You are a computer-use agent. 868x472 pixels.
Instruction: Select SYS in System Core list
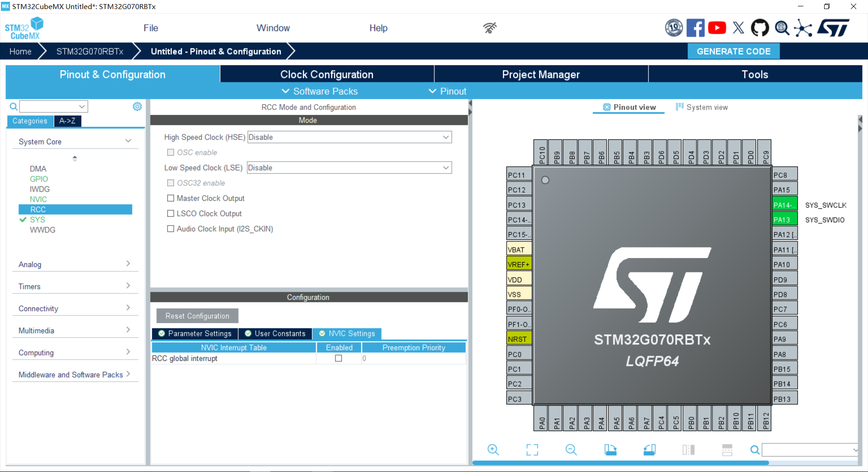[x=38, y=219]
